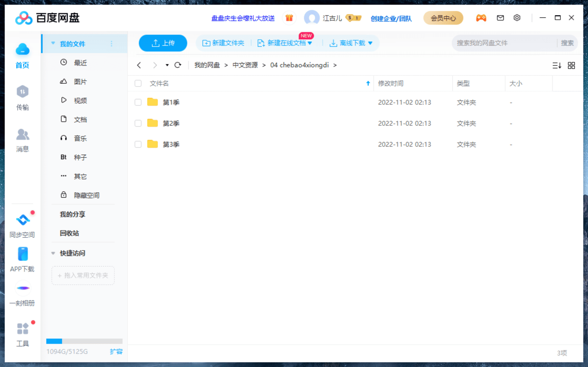Click the storage usage progress bar

[84, 341]
